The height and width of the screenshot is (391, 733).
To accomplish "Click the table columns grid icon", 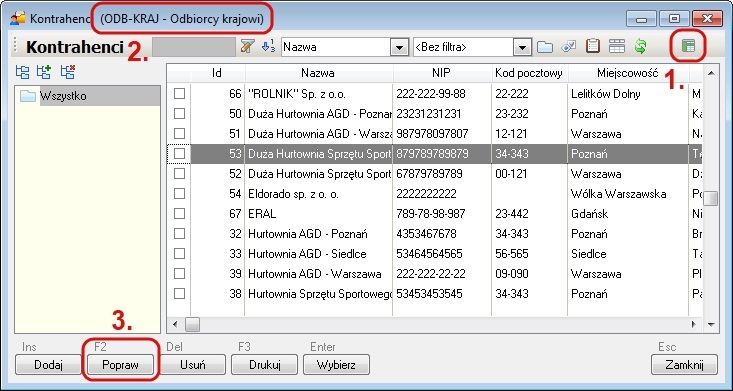I will (x=617, y=46).
